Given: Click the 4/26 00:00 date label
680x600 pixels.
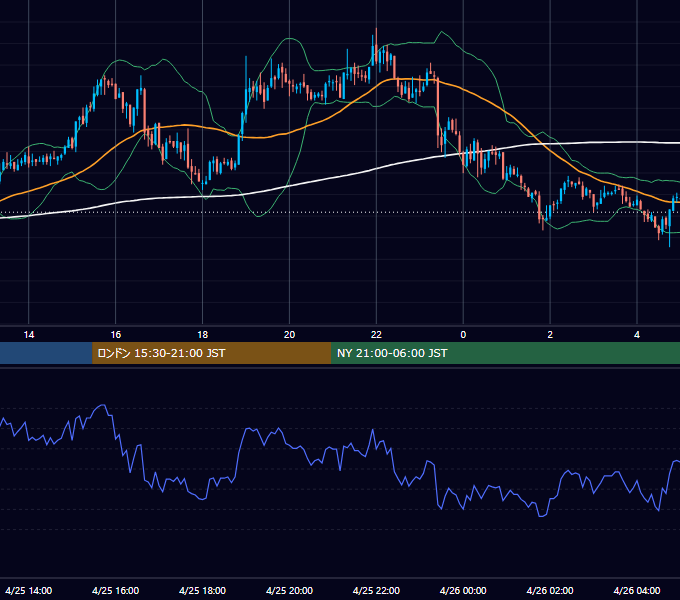Looking at the screenshot, I should click(463, 590).
